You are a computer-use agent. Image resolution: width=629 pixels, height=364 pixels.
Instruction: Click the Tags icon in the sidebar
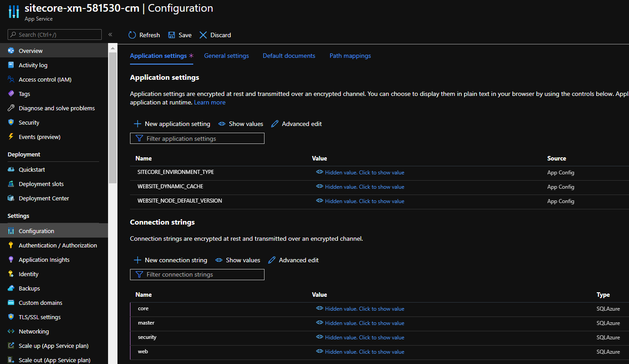click(x=11, y=94)
